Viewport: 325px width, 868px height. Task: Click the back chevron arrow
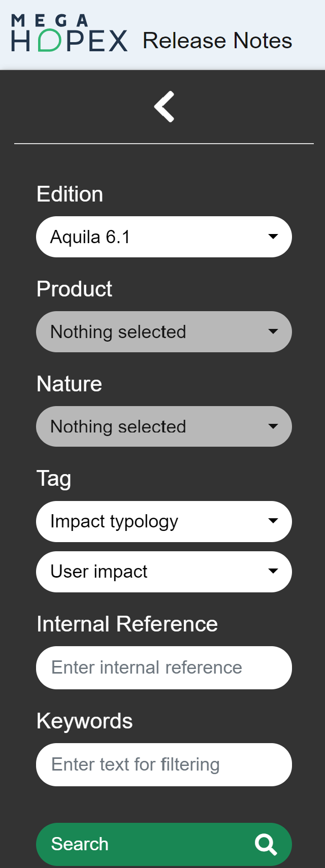click(x=164, y=106)
